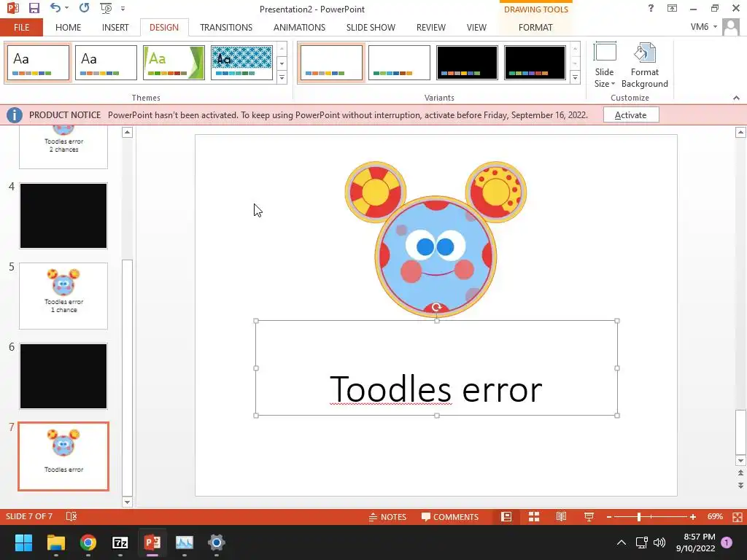Click the spell check status icon
This screenshot has height=560, width=747.
pos(71,516)
